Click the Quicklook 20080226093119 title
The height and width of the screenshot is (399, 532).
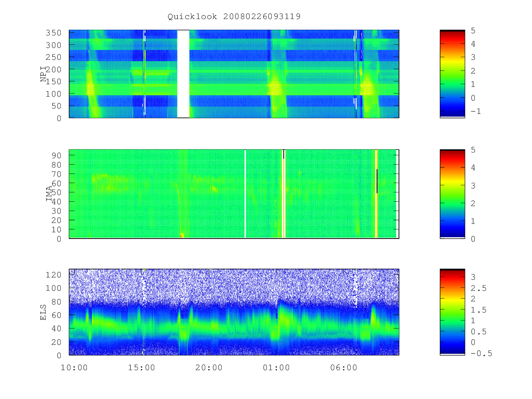(x=234, y=17)
